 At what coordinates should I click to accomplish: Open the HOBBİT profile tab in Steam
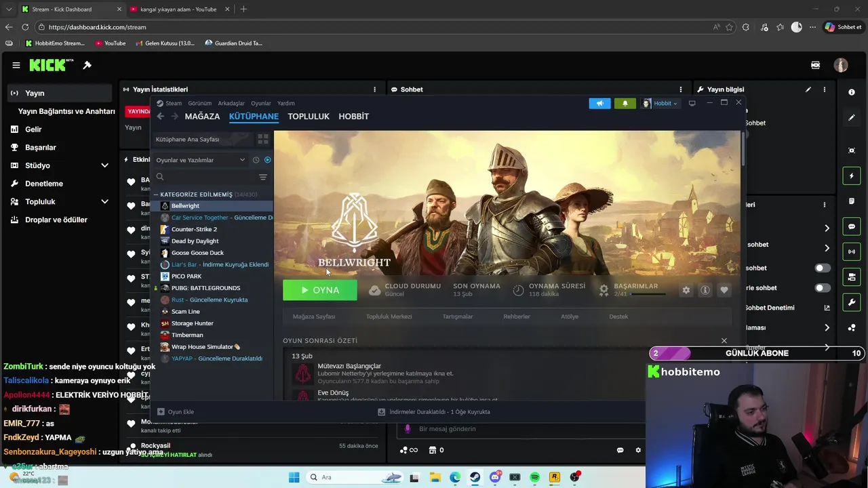354,117
